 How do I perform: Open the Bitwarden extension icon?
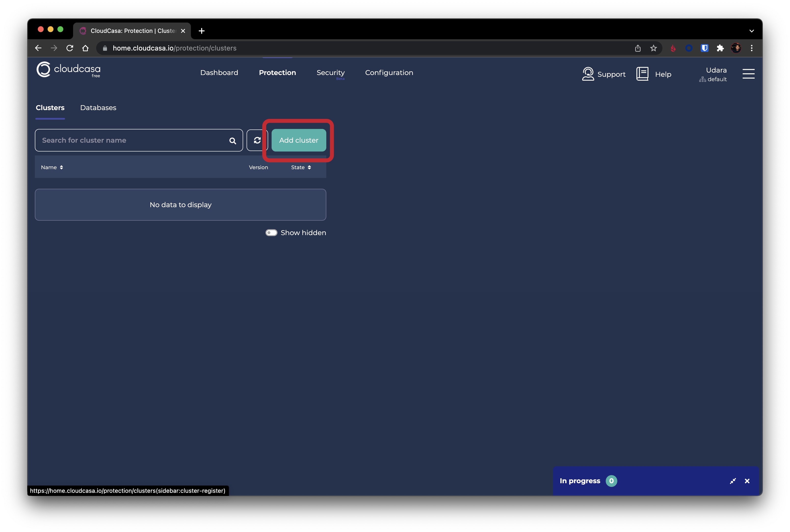point(704,48)
